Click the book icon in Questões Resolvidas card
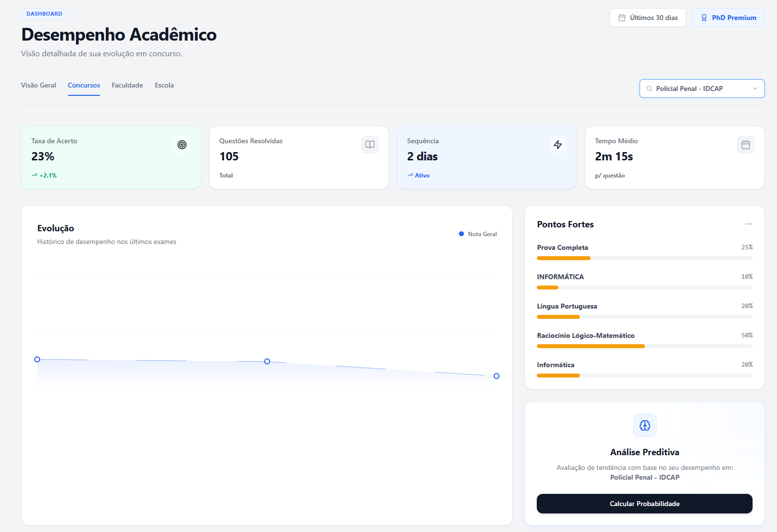The height and width of the screenshot is (532, 777). (x=370, y=145)
